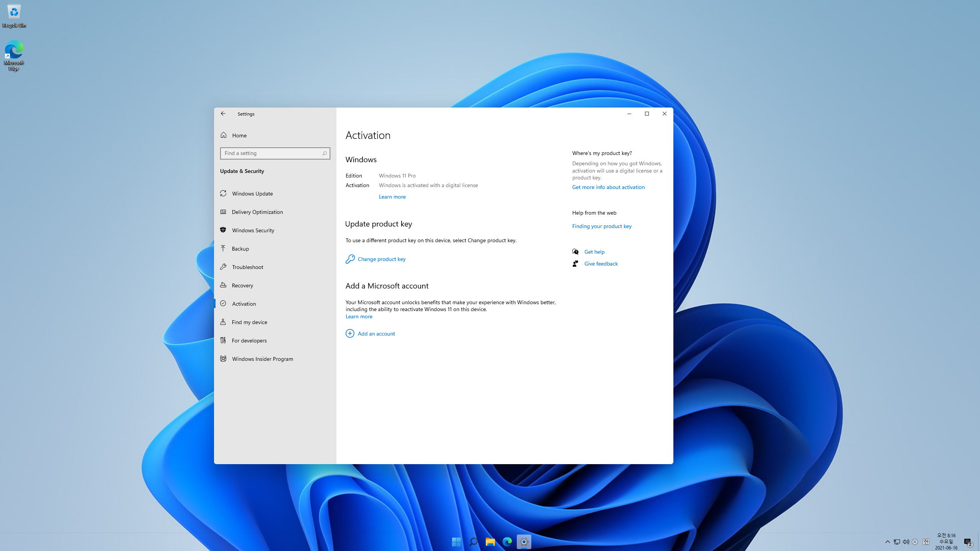Screen dimensions: 980x551
Task: Focus the Find a setting box
Action: [271, 153]
